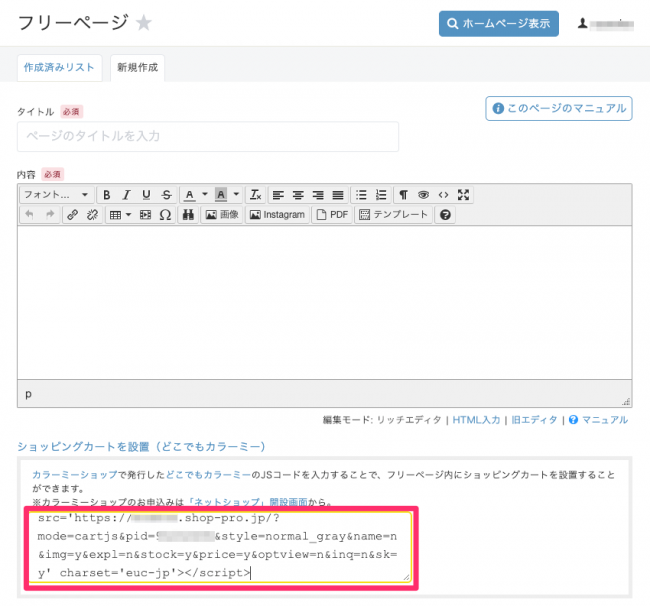
Task: Undo last edit
Action: pos(29,215)
